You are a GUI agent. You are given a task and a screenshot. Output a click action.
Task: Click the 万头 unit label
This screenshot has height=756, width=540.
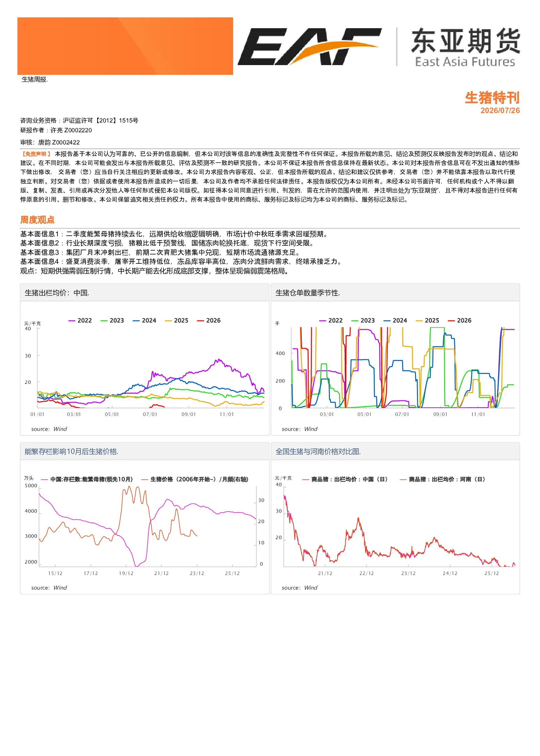pyautogui.click(x=29, y=478)
